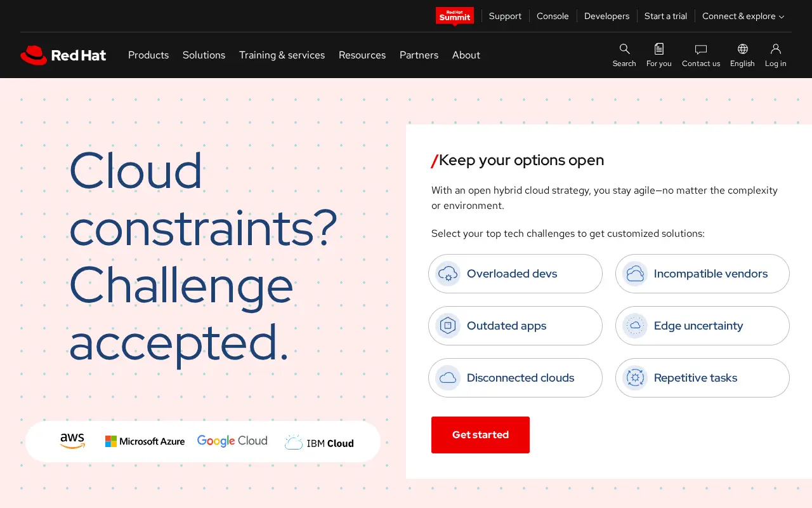Click the red Get started button
The height and width of the screenshot is (508, 812).
(x=480, y=435)
